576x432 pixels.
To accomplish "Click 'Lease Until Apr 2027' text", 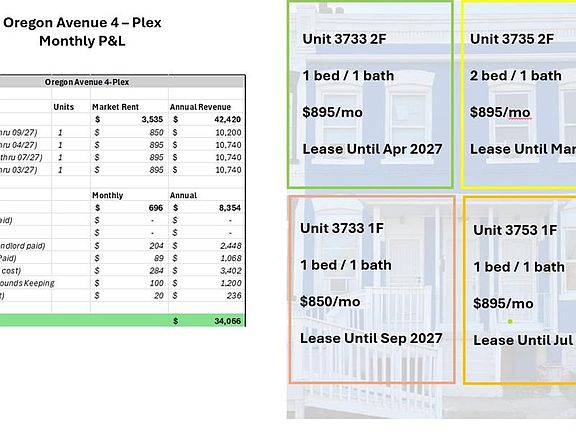I will click(x=372, y=149).
